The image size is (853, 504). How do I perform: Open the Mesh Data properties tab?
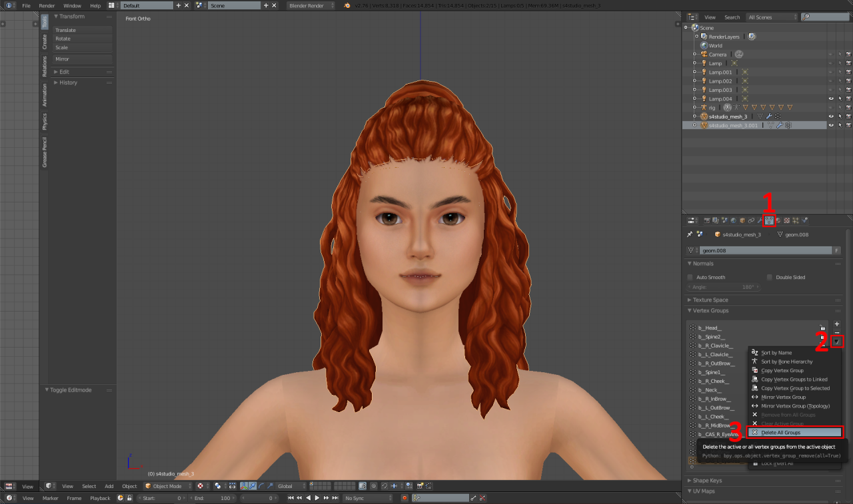[x=769, y=220]
